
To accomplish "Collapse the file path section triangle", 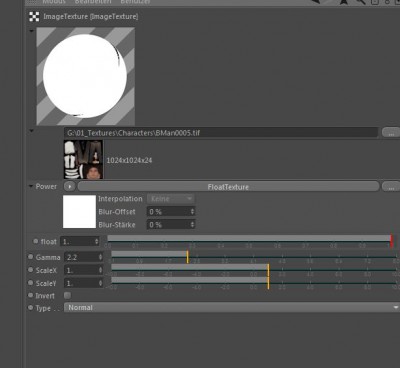I will (32, 131).
